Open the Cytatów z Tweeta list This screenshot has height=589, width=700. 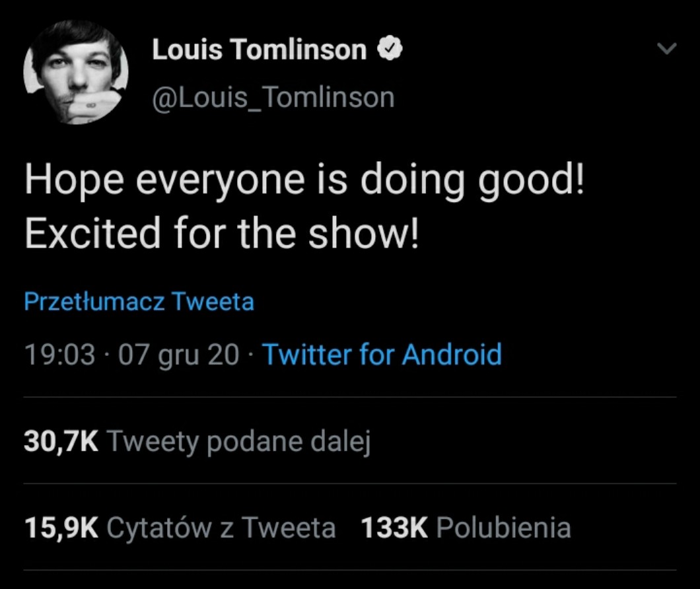pyautogui.click(x=221, y=528)
